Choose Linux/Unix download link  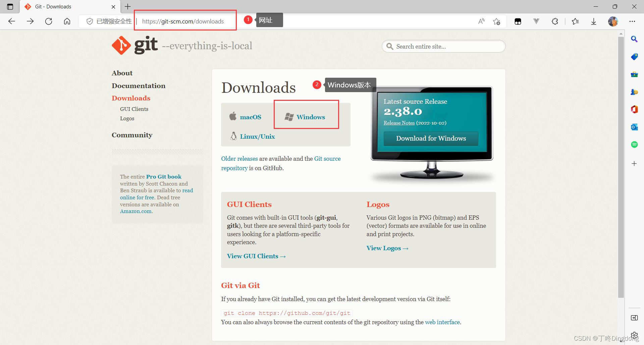coord(253,136)
